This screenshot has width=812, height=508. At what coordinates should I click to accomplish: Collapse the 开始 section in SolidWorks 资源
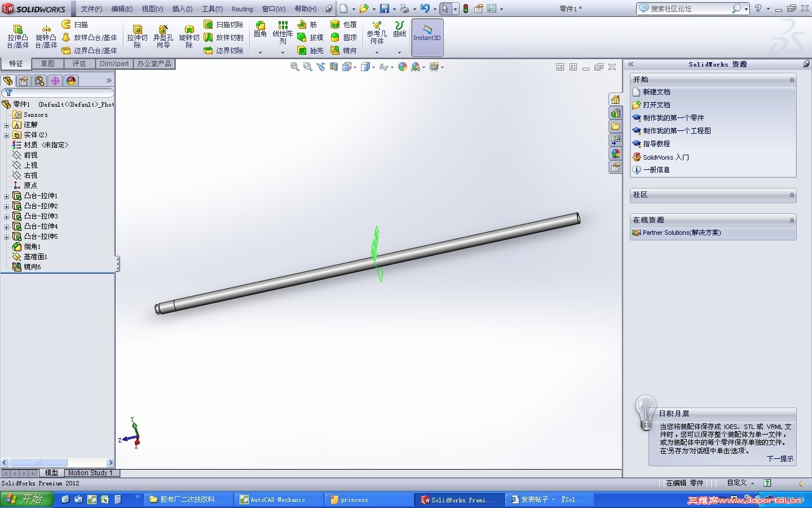(x=792, y=79)
